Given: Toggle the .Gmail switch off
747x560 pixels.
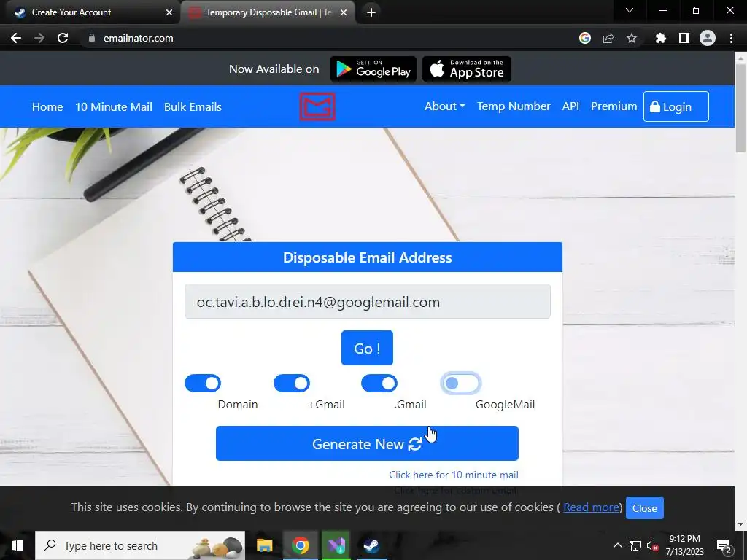Looking at the screenshot, I should [x=379, y=384].
